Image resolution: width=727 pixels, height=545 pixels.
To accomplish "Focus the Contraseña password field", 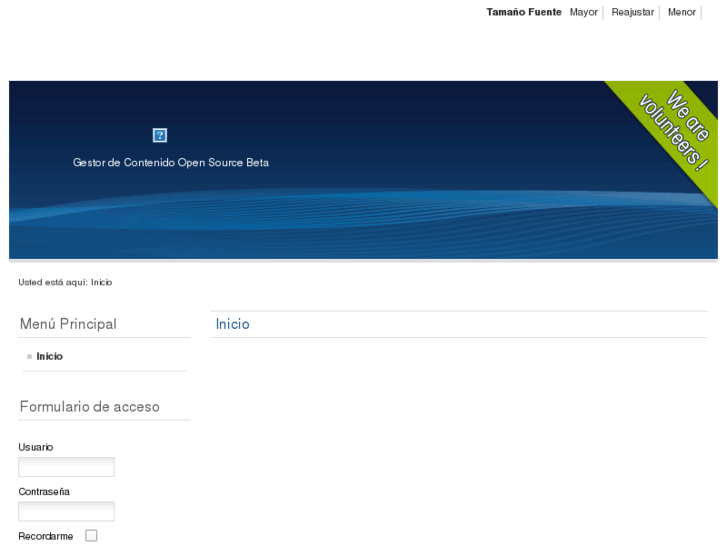I will 66,511.
